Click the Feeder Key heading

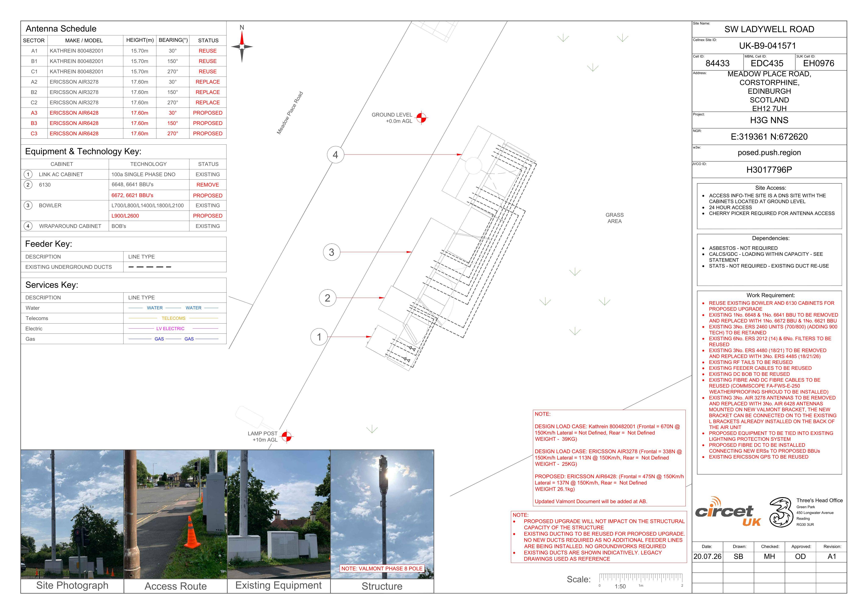tap(48, 244)
